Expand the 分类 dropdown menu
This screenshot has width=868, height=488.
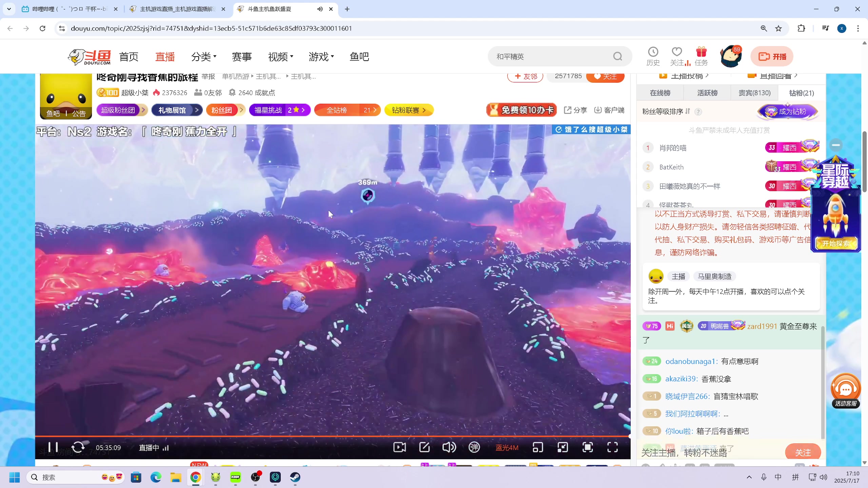tap(203, 57)
